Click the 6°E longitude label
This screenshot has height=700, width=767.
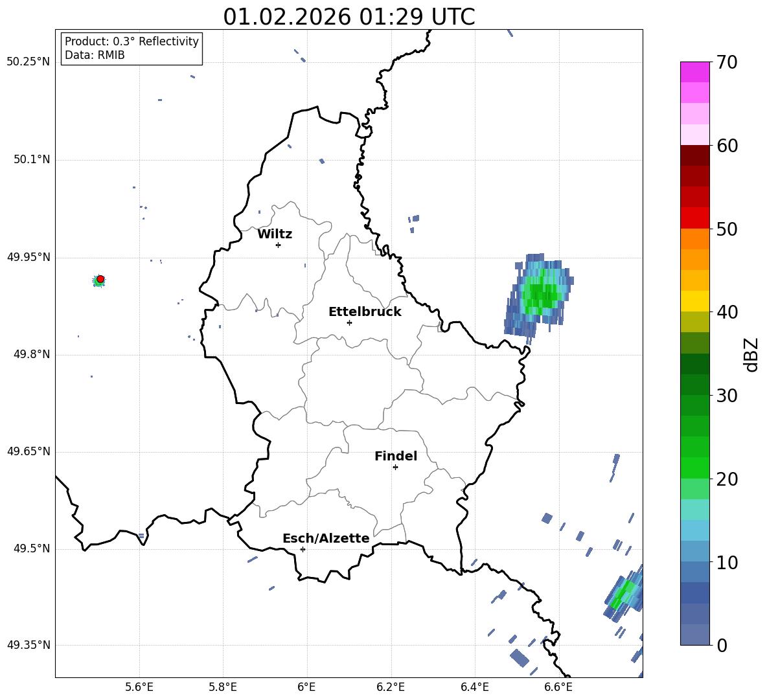click(x=306, y=687)
